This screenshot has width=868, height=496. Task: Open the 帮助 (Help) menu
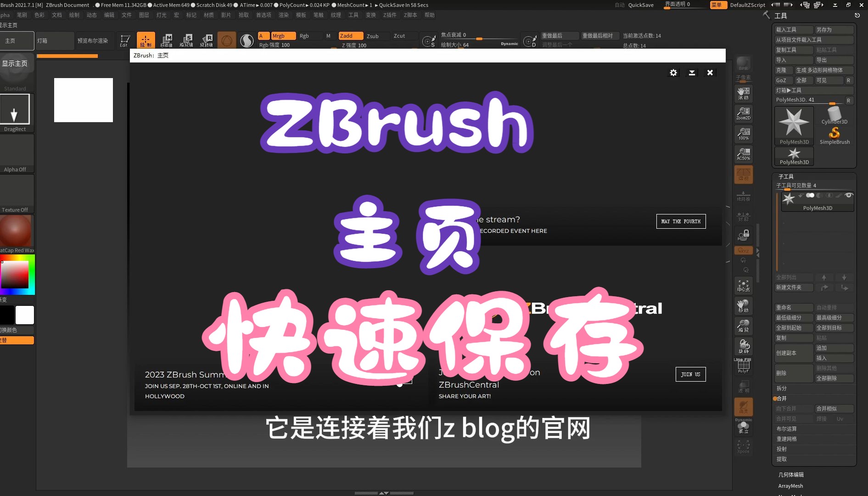click(x=430, y=15)
